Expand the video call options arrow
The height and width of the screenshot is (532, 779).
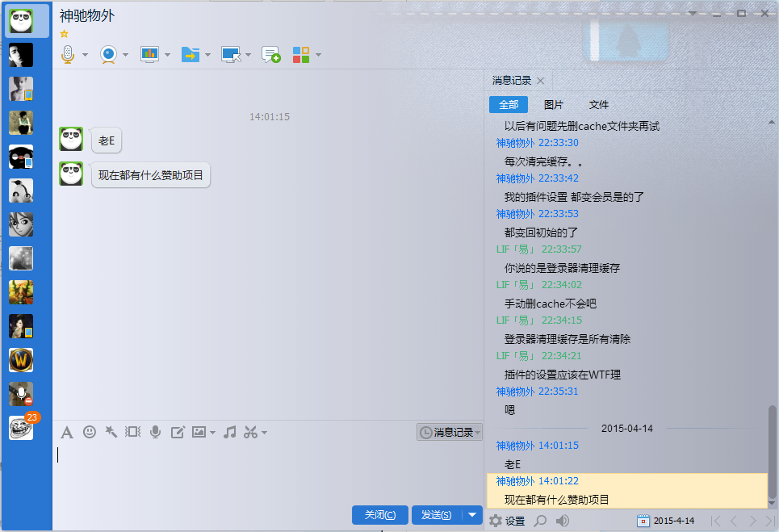click(x=125, y=55)
